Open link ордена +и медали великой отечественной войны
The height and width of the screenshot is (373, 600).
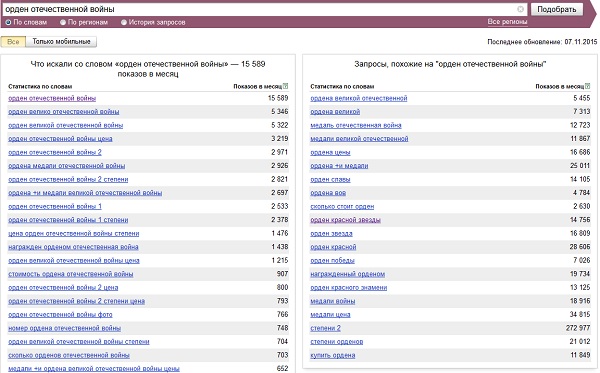coord(85,193)
